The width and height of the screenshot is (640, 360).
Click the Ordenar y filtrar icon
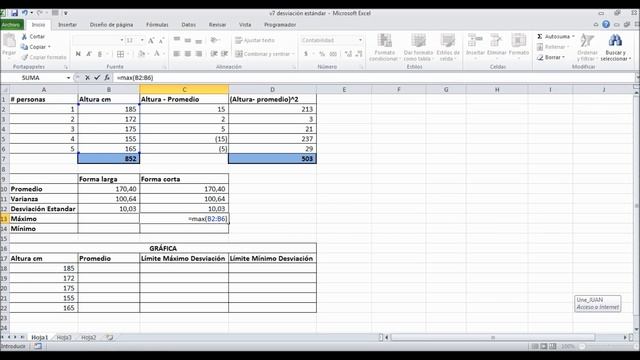tap(587, 40)
